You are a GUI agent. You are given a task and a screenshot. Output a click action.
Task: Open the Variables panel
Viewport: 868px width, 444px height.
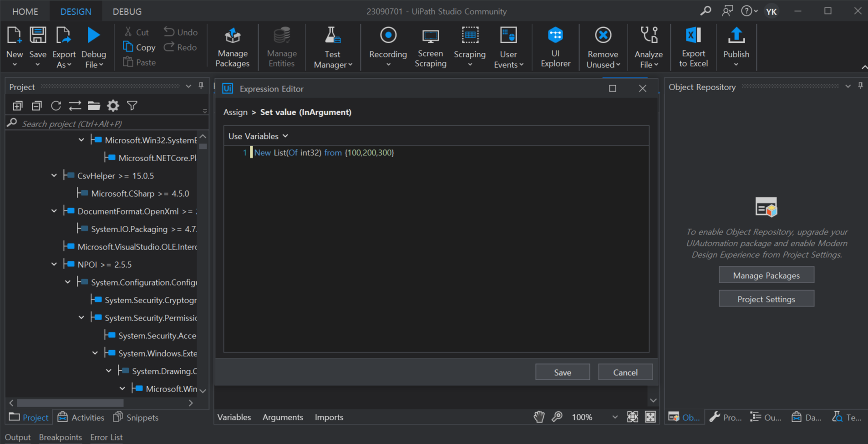pos(234,417)
